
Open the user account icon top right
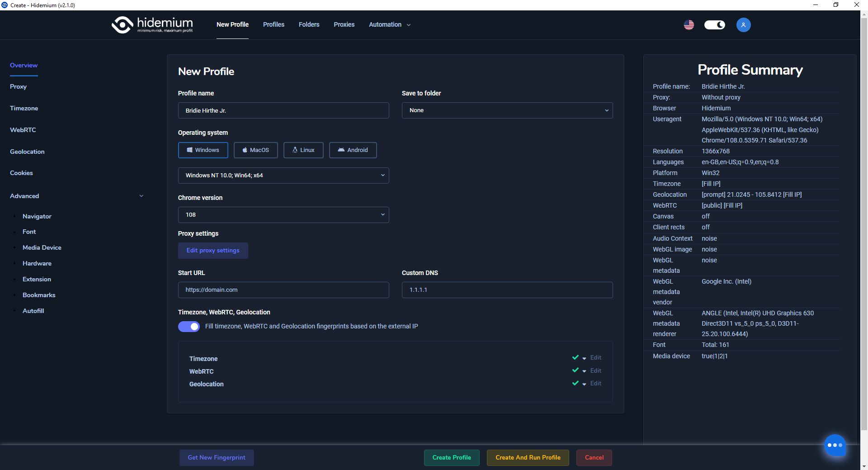pos(743,24)
